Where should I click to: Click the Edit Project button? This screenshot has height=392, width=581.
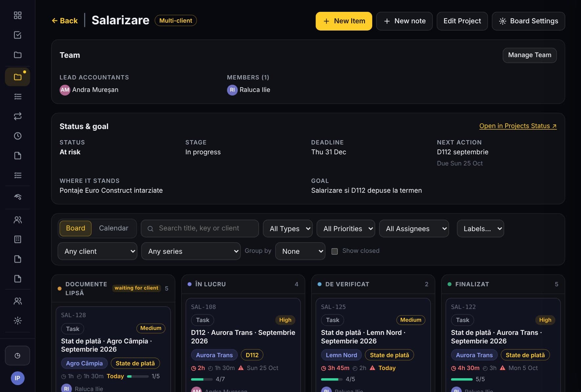pos(462,21)
